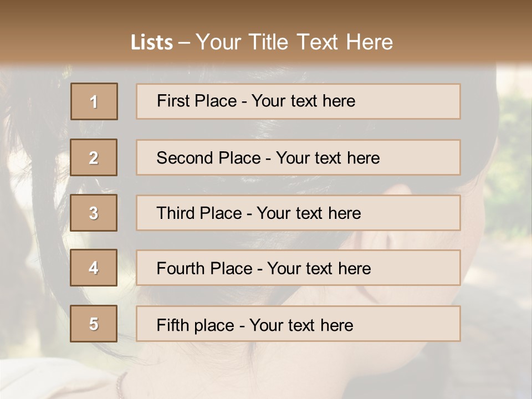The height and width of the screenshot is (399, 532).
Task: Click the number 5 box
Action: (94, 324)
